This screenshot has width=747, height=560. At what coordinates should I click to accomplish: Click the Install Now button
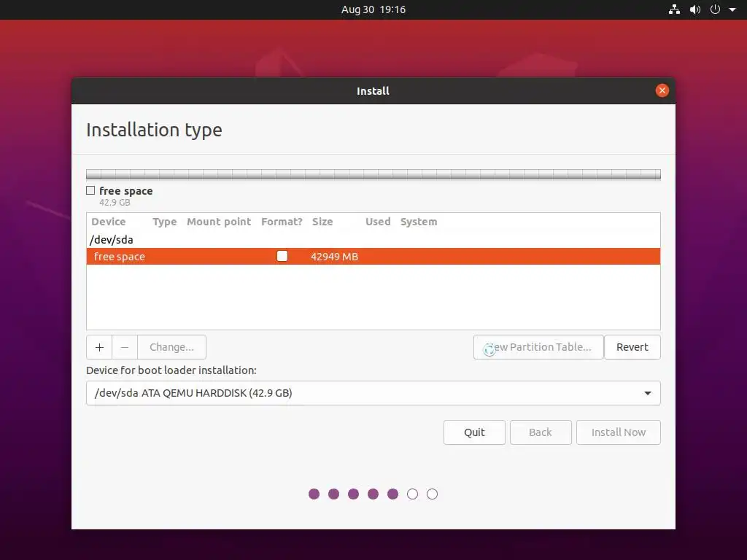click(619, 432)
